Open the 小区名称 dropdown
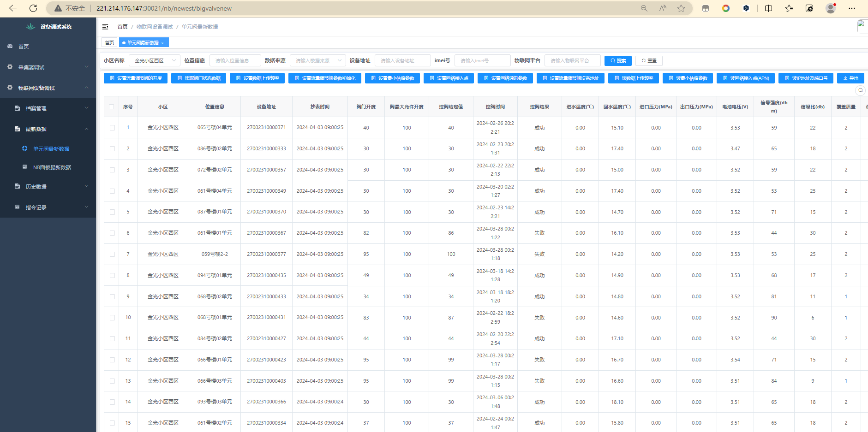Screen dimensions: 868x432 click(155, 61)
